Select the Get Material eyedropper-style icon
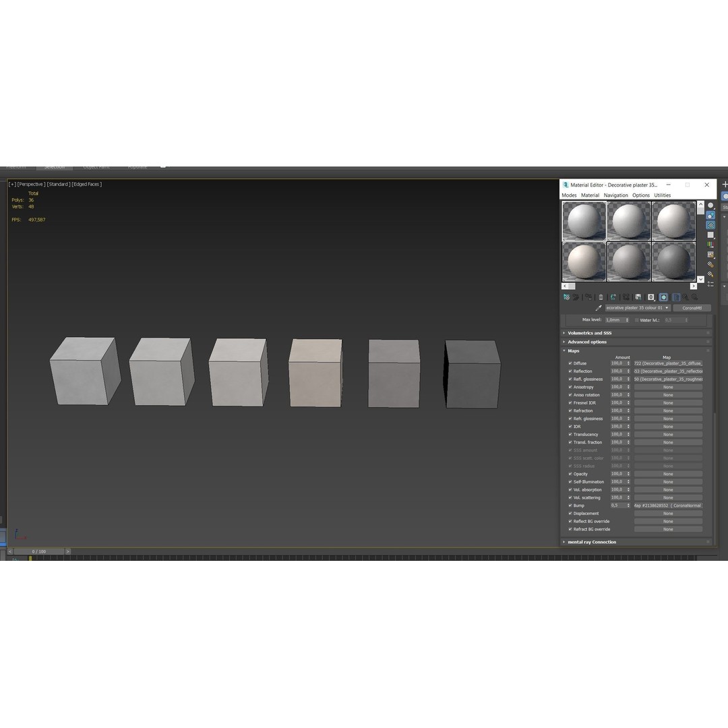This screenshot has height=728, width=728. click(x=566, y=297)
